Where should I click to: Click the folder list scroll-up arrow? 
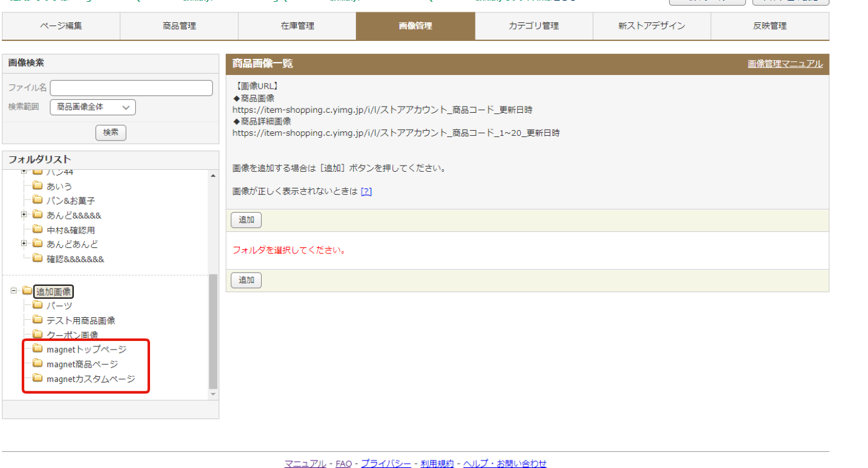tap(213, 175)
